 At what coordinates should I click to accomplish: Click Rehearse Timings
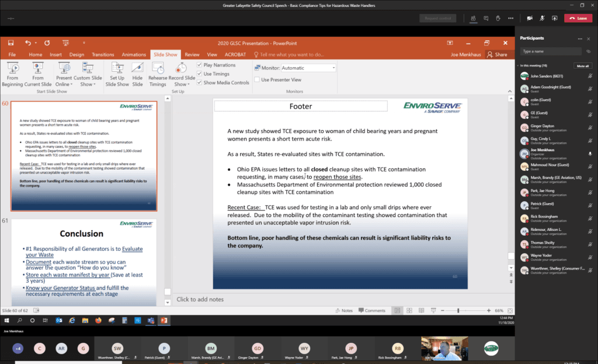[158, 75]
